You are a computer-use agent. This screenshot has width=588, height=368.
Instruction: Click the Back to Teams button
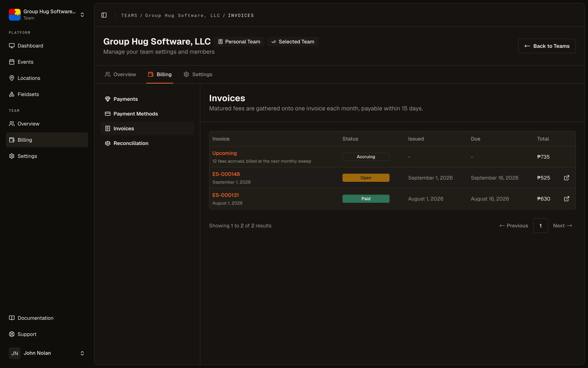[547, 46]
